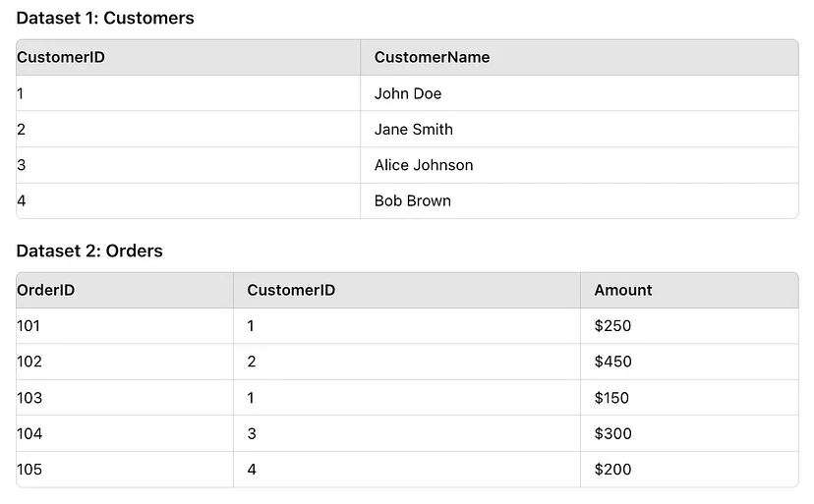
Task: Select the Alice Johnson cell
Action: click(424, 165)
